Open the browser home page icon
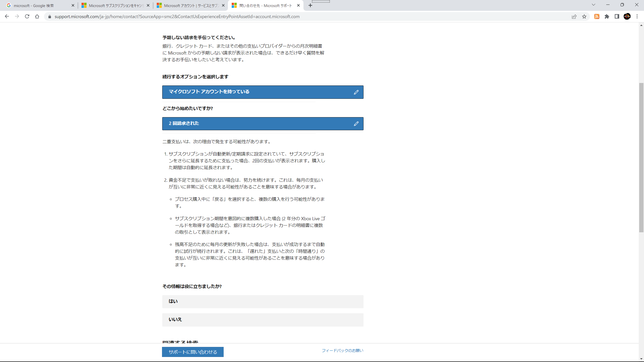Viewport: 644px width, 362px height. (37, 16)
